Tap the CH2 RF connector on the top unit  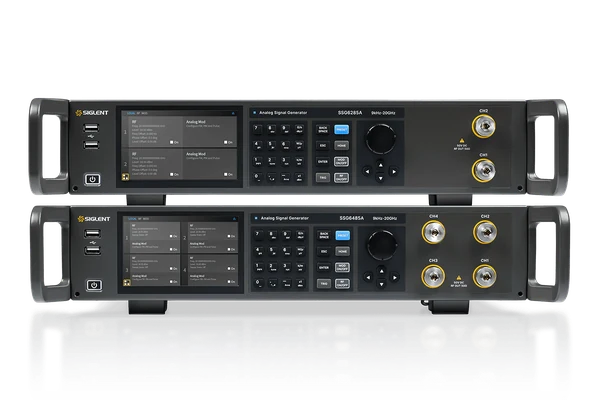click(x=484, y=126)
